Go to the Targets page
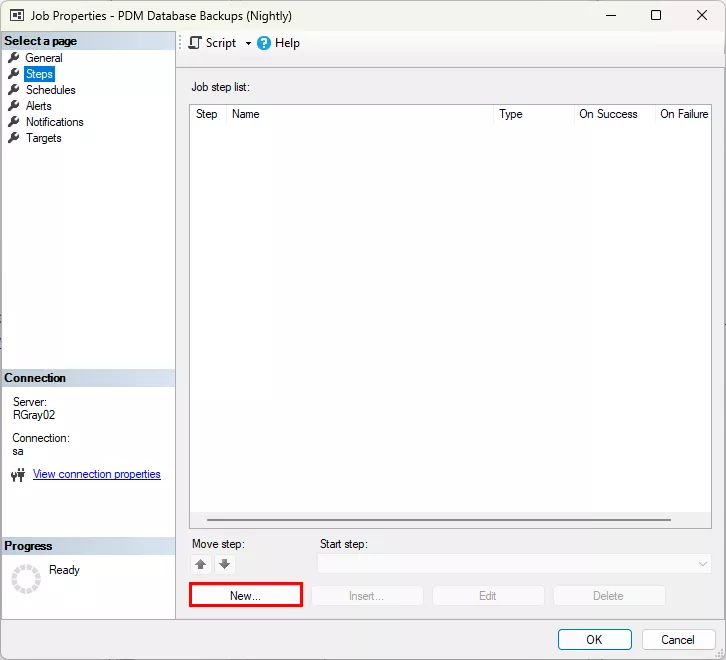Viewport: 726px width, 660px height. [44, 138]
